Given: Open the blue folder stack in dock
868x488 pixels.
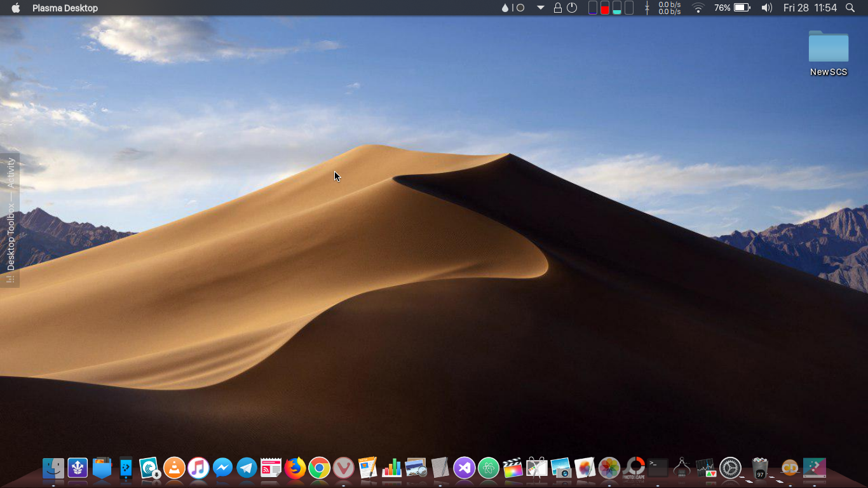Looking at the screenshot, I should click(x=102, y=468).
